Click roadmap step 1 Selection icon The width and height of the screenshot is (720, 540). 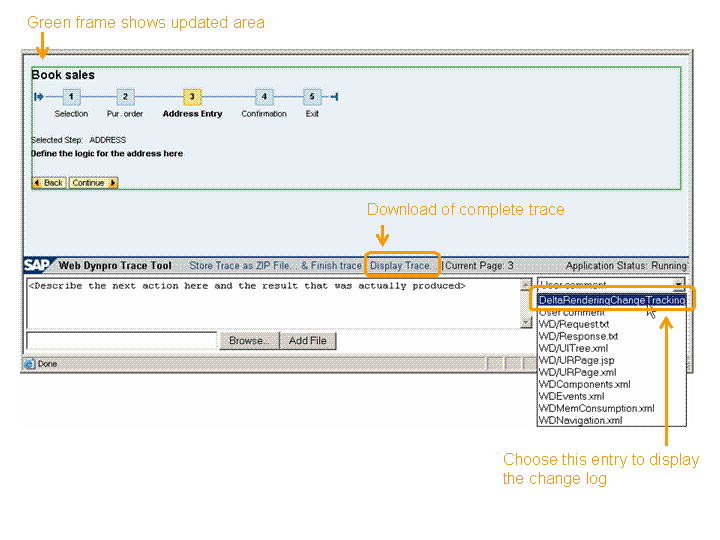(71, 97)
